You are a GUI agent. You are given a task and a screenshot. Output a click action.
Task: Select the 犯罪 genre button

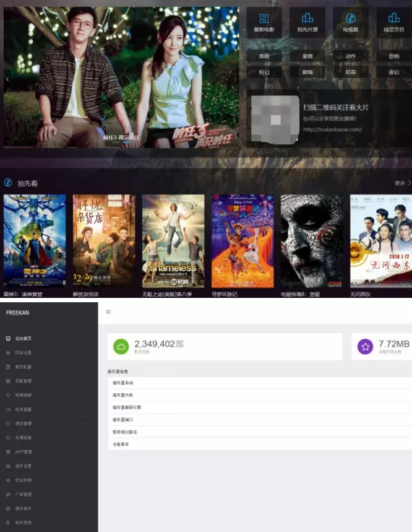coord(350,72)
